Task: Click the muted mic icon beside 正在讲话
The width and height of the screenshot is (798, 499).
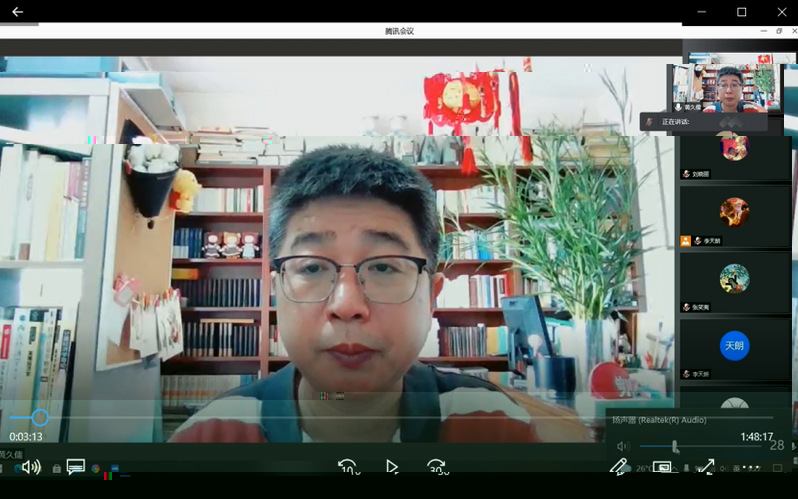Action: (649, 122)
